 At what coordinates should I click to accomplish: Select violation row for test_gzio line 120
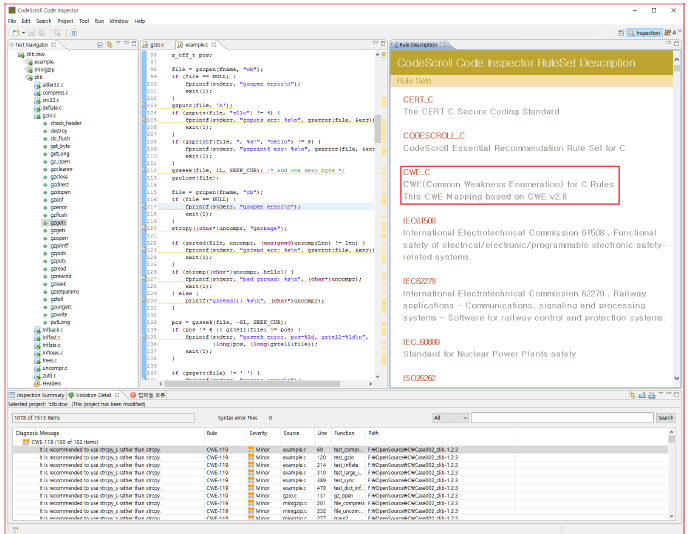click(x=340, y=457)
